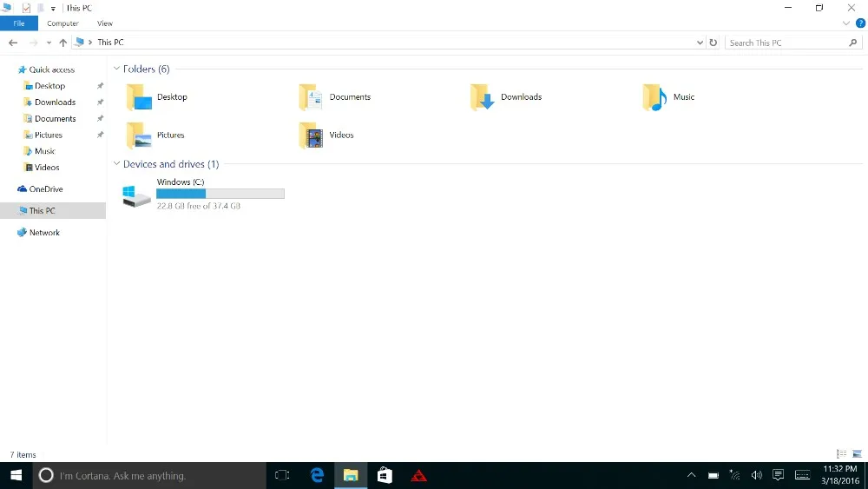Open the touch keyboard tray icon
Viewport: 868px width, 489px height.
point(802,475)
